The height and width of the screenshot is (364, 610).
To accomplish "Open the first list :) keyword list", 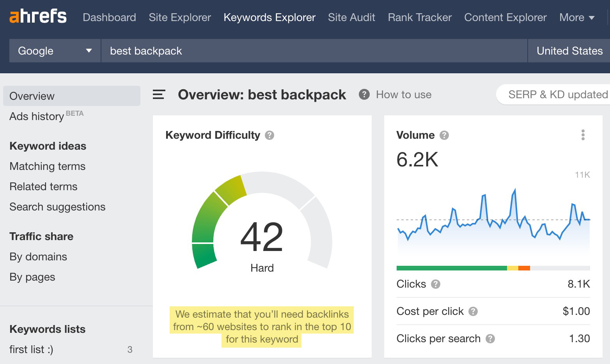I will coord(31,350).
